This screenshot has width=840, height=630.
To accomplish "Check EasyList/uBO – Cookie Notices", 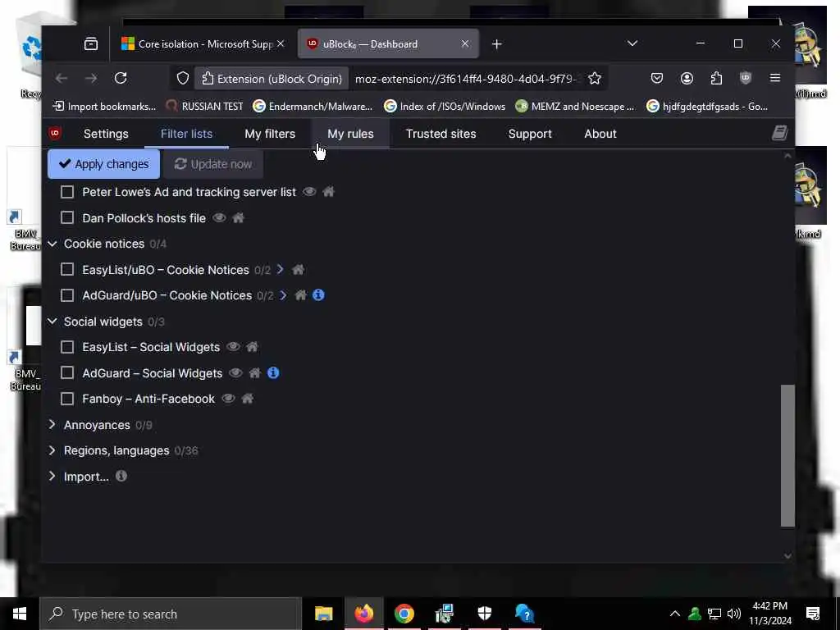I will [67, 269].
